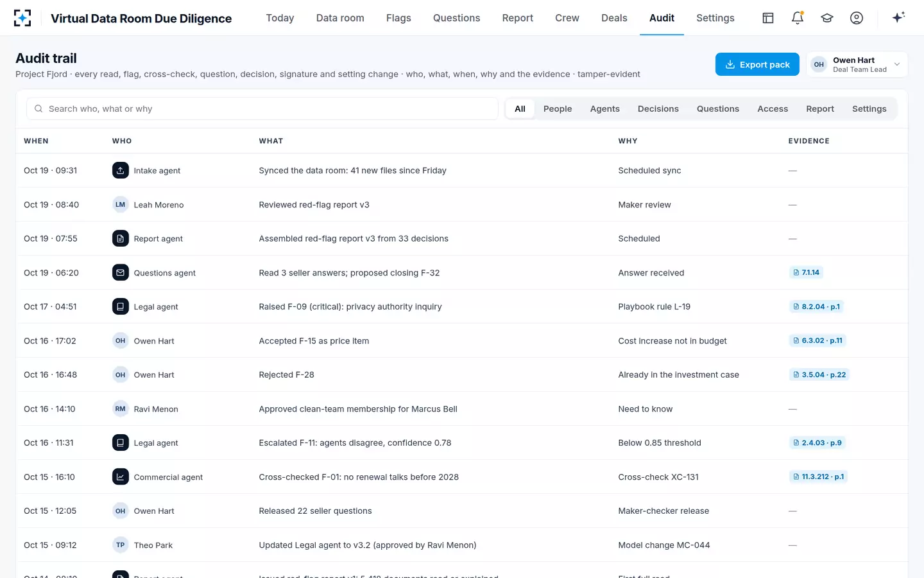The width and height of the screenshot is (924, 578).
Task: Switch to the Data room tab
Action: tap(340, 18)
